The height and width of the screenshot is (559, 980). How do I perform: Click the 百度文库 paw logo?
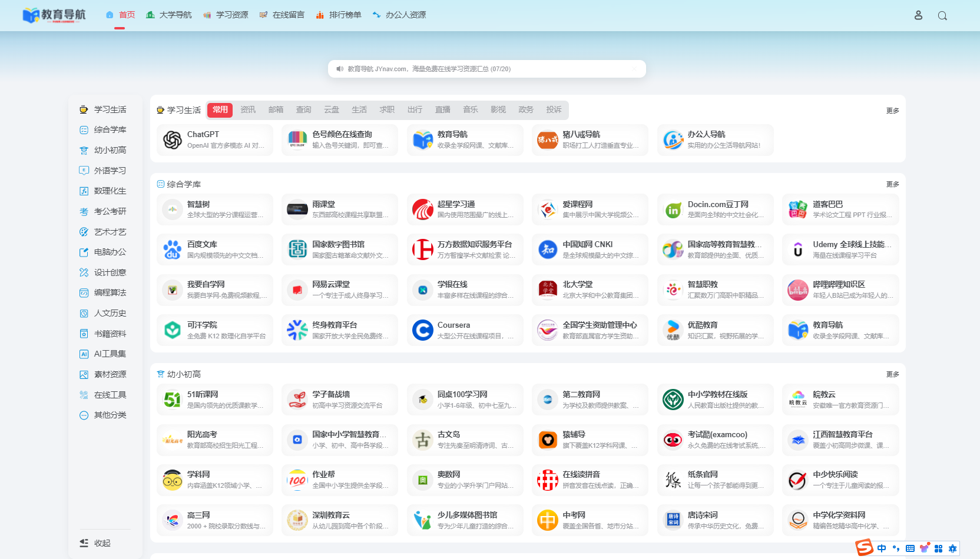click(x=173, y=249)
